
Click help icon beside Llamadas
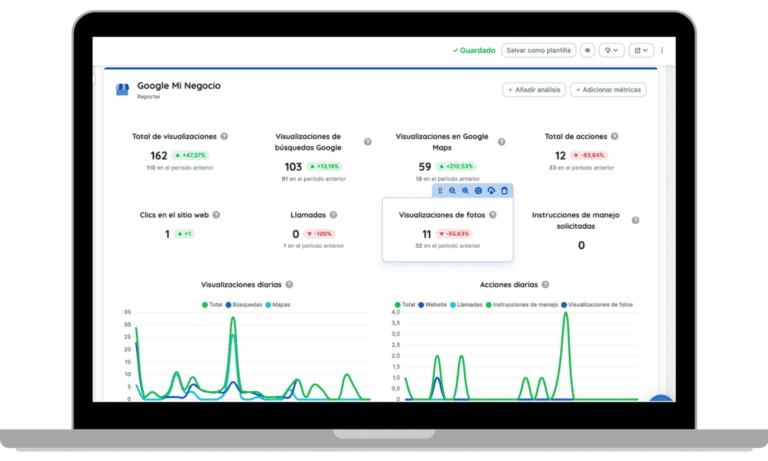333,214
